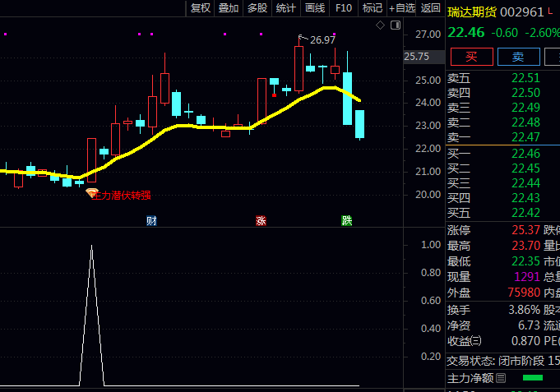Click the 现量 value 1291
This screenshot has height=392, width=560.
(x=527, y=277)
